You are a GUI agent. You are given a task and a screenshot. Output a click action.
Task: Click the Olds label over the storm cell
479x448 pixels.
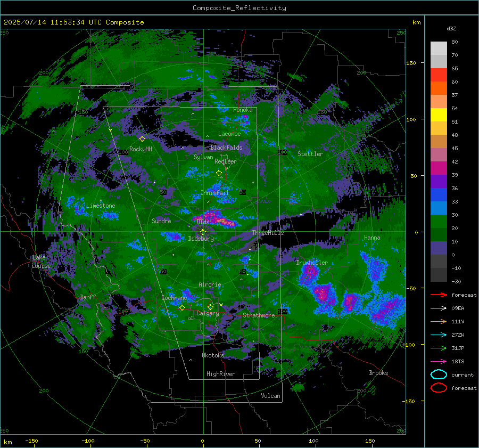pos(203,222)
